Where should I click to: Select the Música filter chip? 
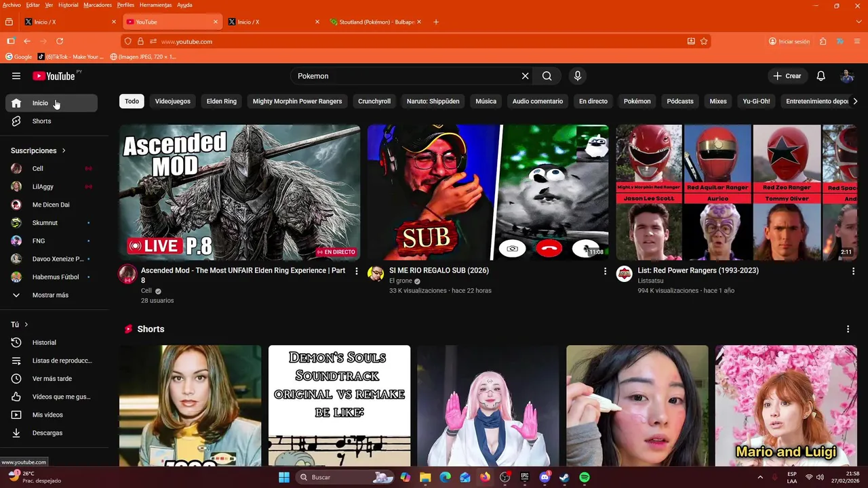[486, 102]
